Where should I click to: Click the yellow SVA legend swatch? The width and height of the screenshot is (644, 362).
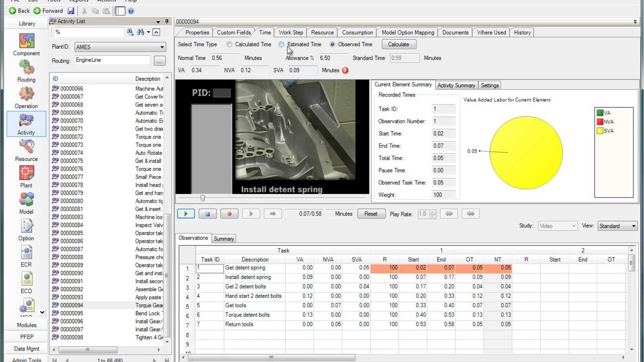[x=600, y=131]
